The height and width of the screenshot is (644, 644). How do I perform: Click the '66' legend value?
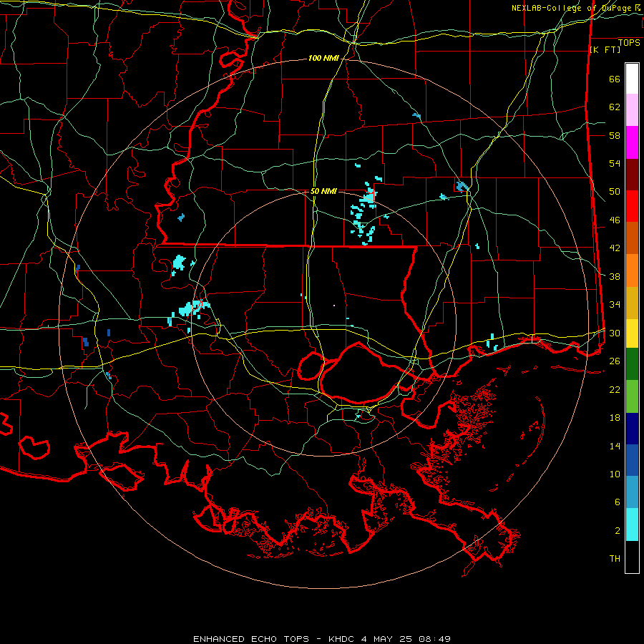(x=615, y=79)
